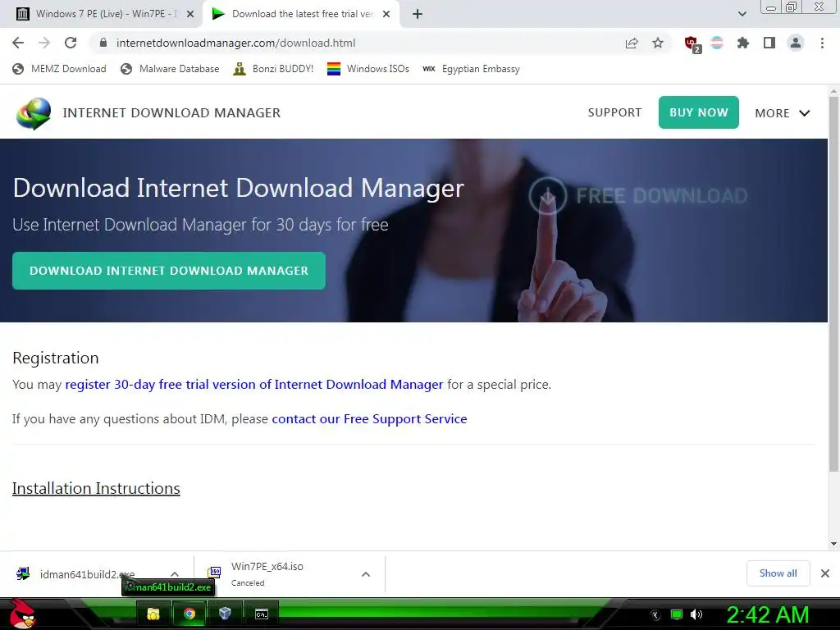Click the green monitor tray icon

pyautogui.click(x=677, y=614)
